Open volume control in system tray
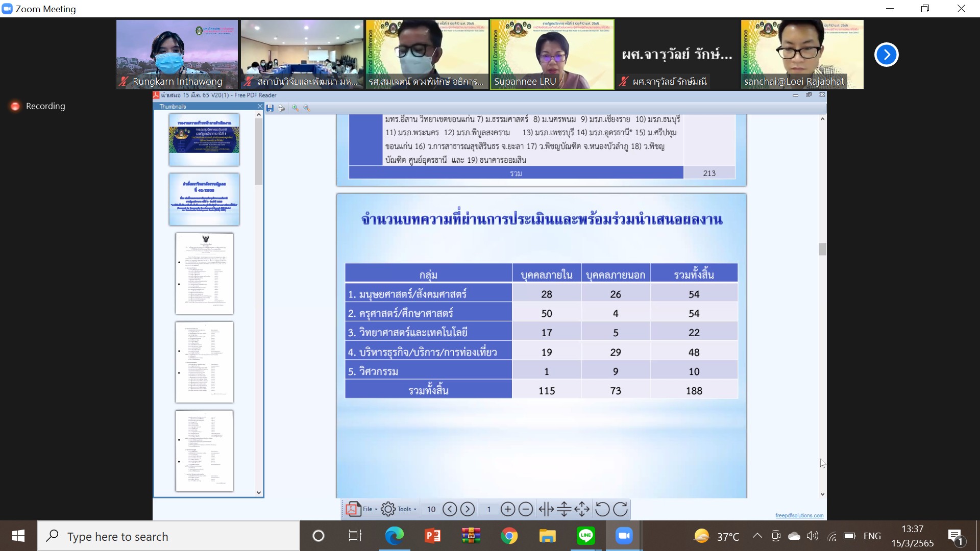Viewport: 980px width, 551px height. click(812, 536)
